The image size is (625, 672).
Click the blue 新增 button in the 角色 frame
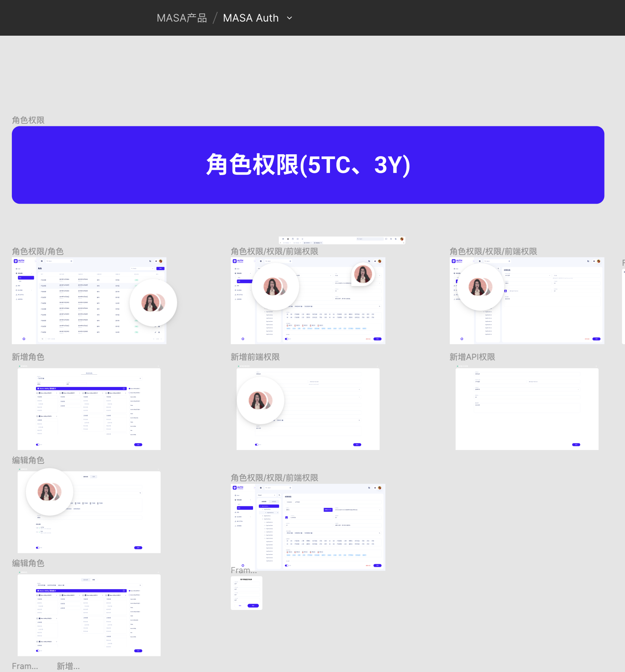coord(160,268)
